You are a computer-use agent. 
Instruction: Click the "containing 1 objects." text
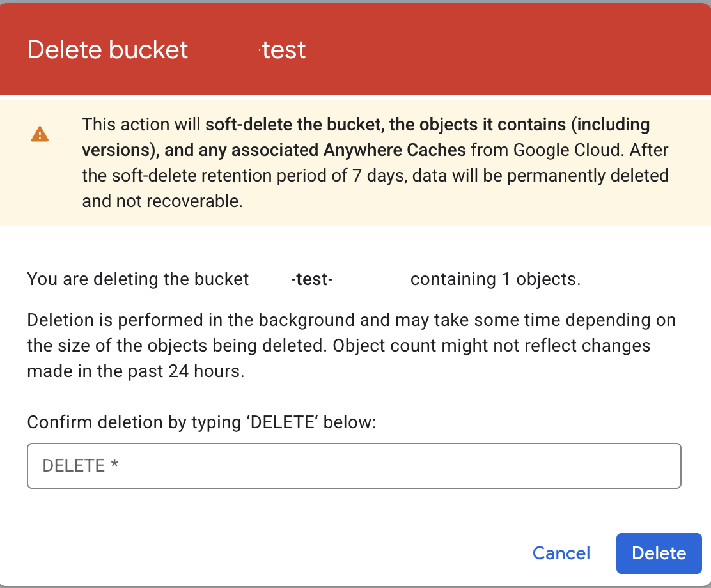(496, 279)
